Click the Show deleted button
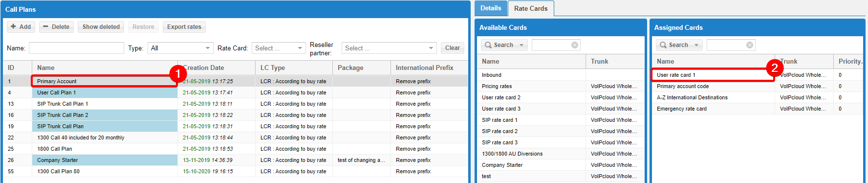 pos(101,27)
